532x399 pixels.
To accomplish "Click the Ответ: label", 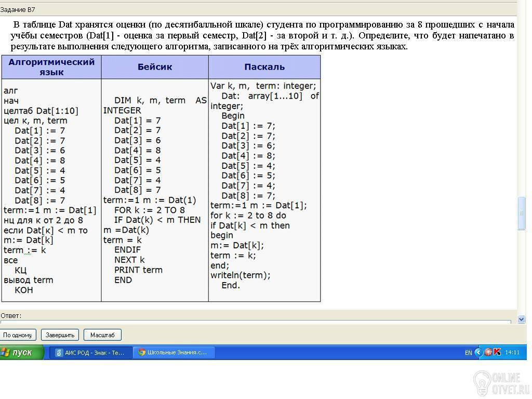I will [11, 315].
